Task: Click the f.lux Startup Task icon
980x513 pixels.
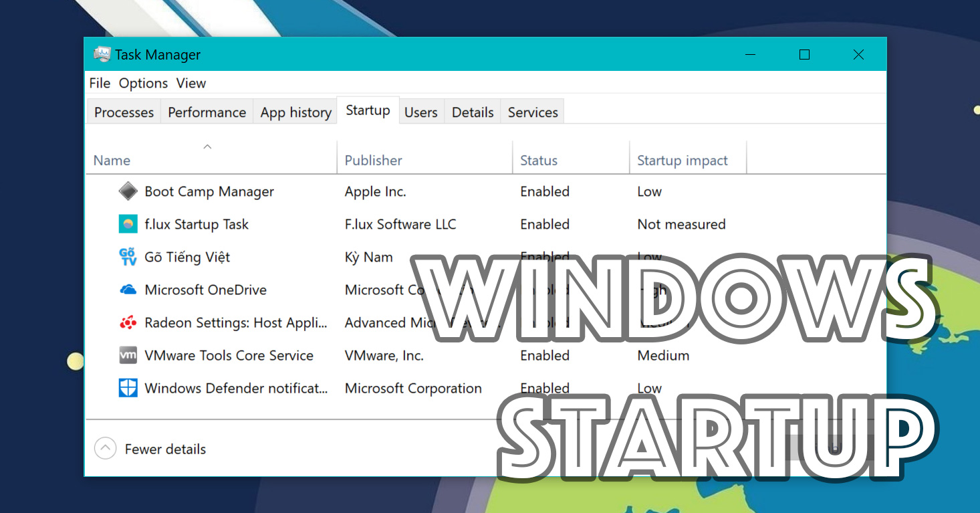Action: (128, 224)
